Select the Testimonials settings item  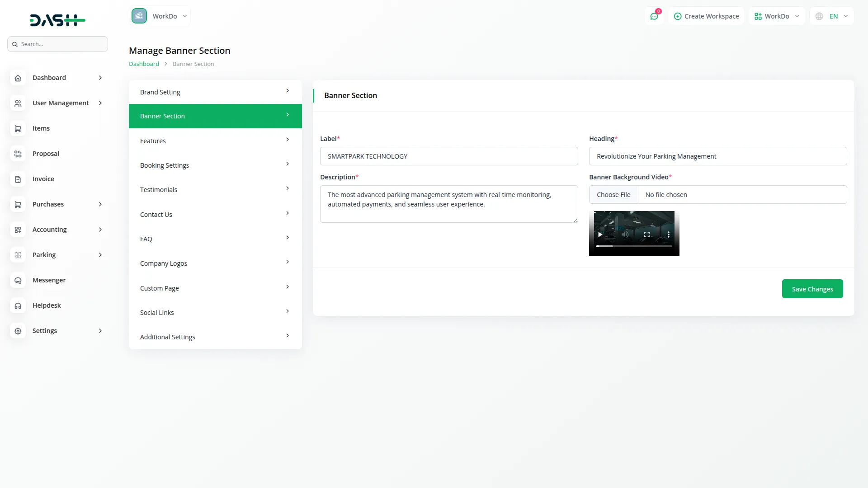pyautogui.click(x=215, y=189)
